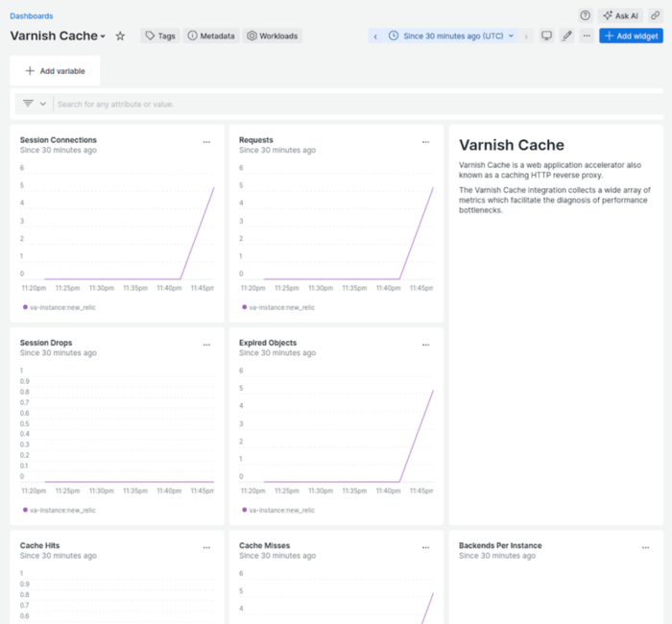Toggle va-instance legend in Session Drops chart
672x624 pixels.
(60, 510)
